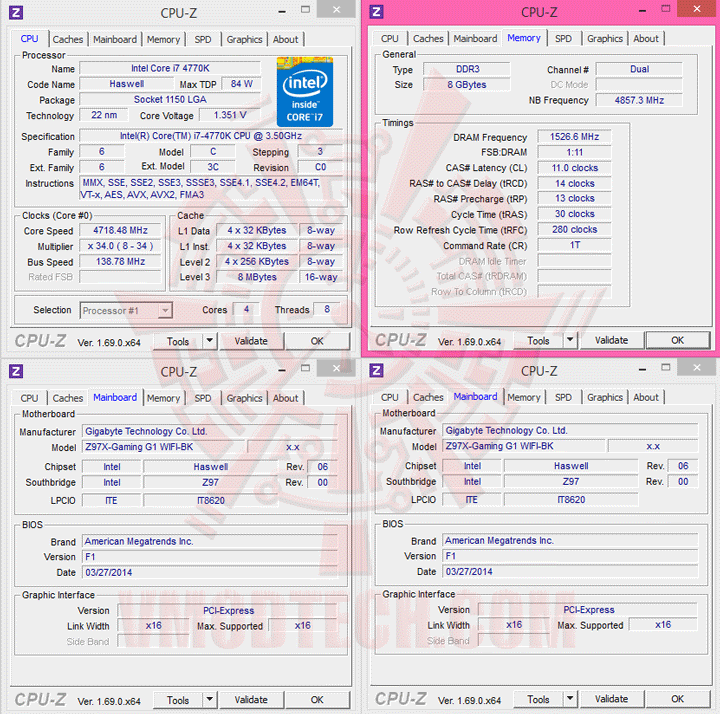Click the NB Frequency value 4857.3 MHz
Screen dimensions: 720x714
point(639,100)
